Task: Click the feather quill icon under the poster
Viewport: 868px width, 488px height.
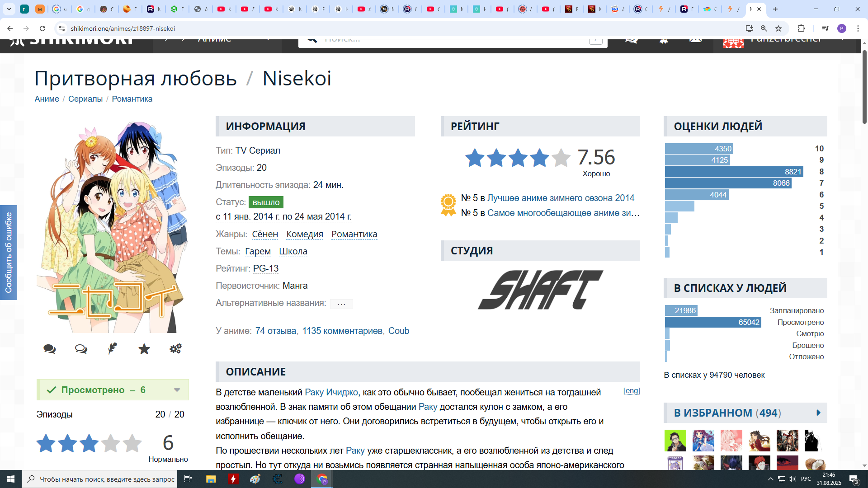Action: tap(112, 348)
